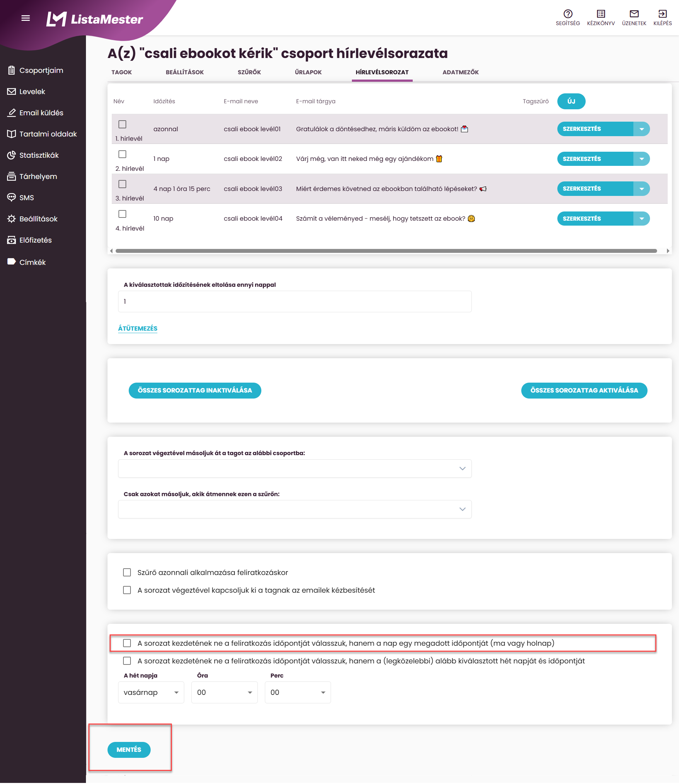Focus the reschedule days input field
679x784 pixels.
coord(295,302)
